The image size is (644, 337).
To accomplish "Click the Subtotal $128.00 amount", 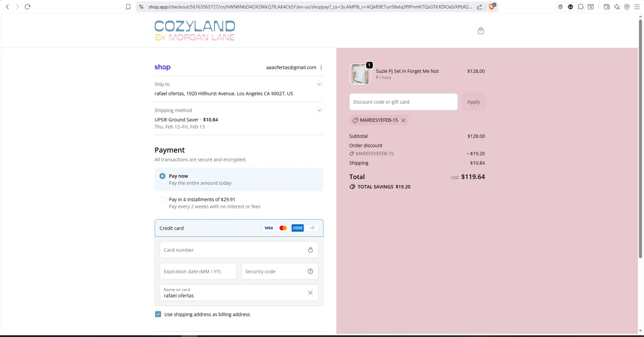I will point(476,136).
